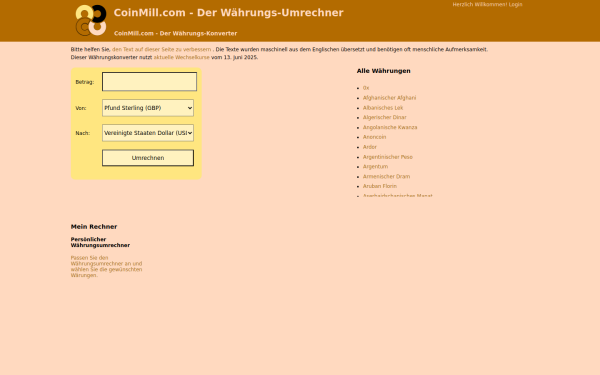Open the Argentum link
Image resolution: width=600 pixels, height=375 pixels.
tap(375, 166)
